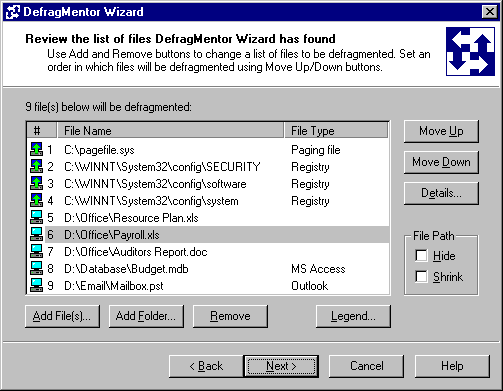Click the Outlook type cell
503x391 pixels.
(x=310, y=286)
